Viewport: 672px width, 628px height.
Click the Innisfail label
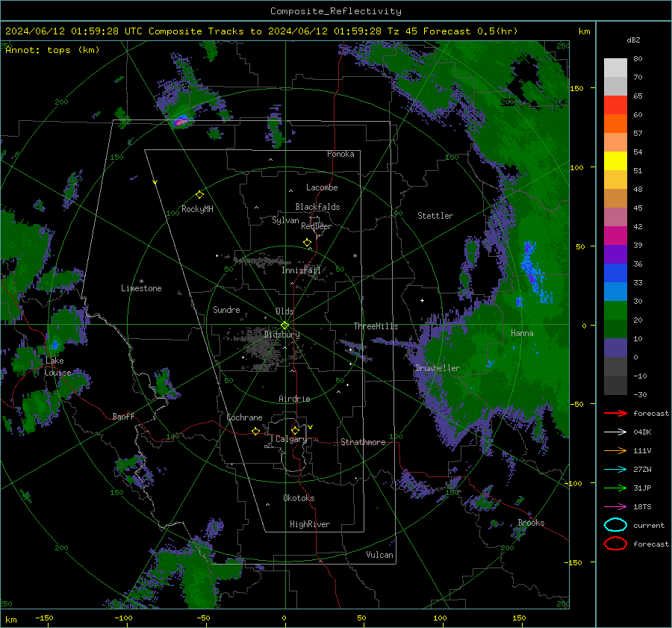(302, 270)
